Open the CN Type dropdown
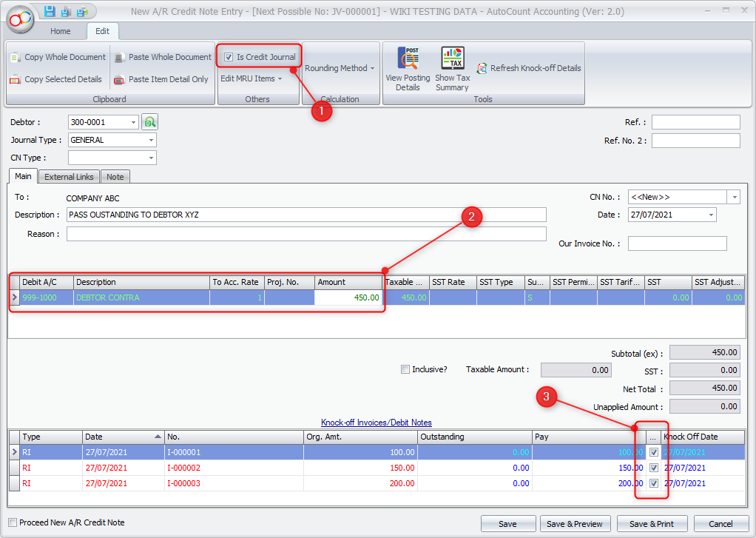Viewport: 756px width, 538px height. [x=151, y=158]
